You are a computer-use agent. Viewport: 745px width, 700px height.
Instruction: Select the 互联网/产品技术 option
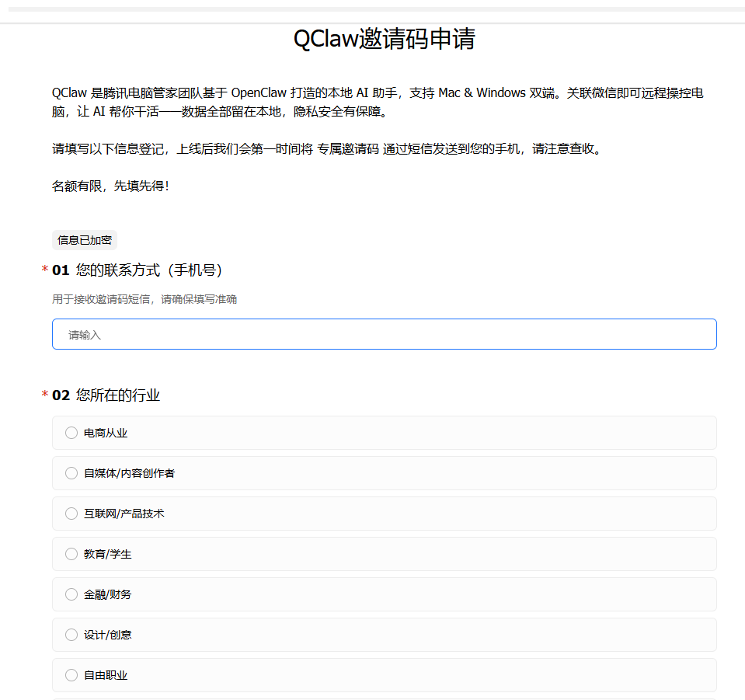[71, 514]
